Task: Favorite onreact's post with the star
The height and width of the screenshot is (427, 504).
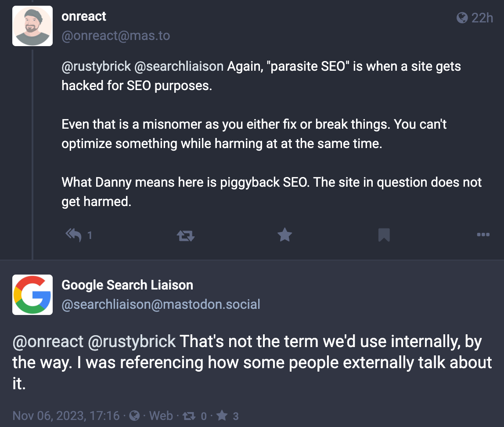Action: coord(284,235)
